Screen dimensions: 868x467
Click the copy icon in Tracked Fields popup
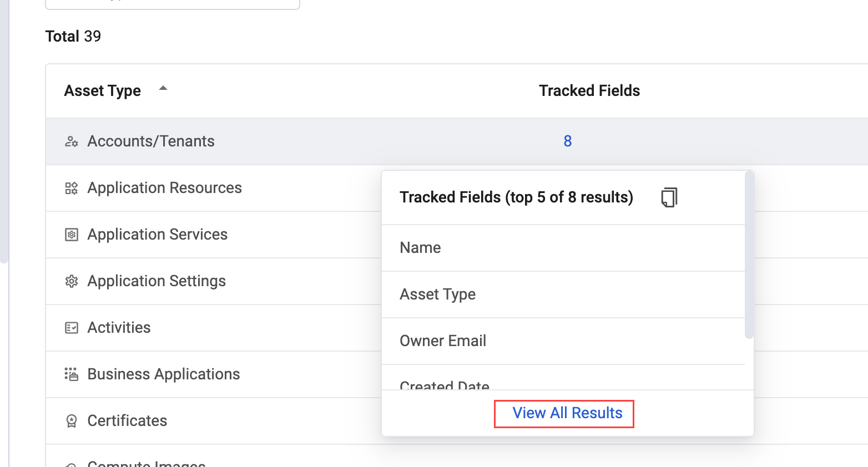669,197
